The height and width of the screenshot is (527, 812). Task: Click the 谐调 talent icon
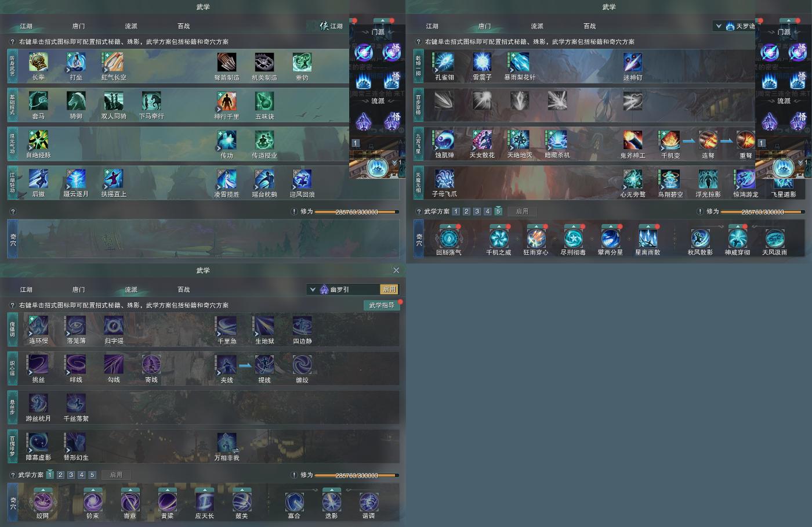tap(369, 501)
